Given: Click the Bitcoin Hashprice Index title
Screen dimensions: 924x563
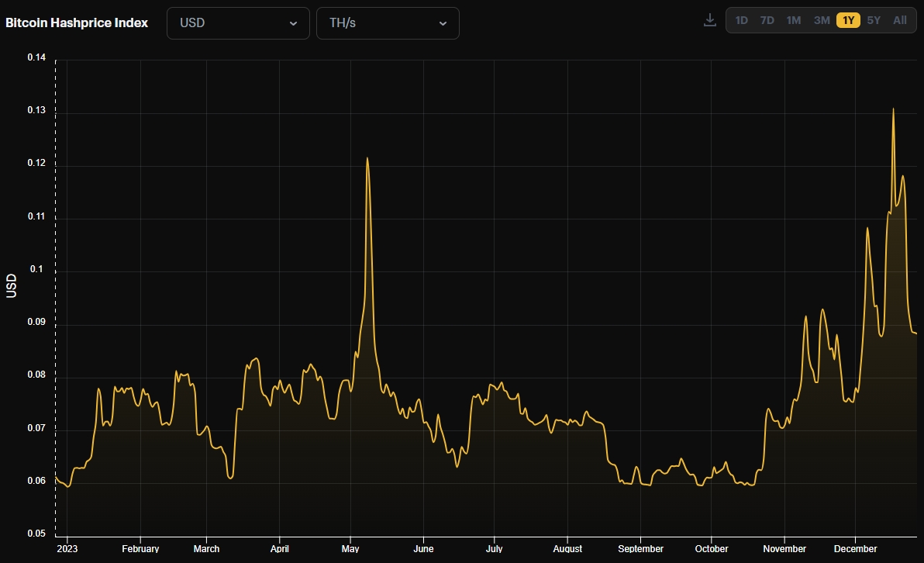Looking at the screenshot, I should coord(77,22).
